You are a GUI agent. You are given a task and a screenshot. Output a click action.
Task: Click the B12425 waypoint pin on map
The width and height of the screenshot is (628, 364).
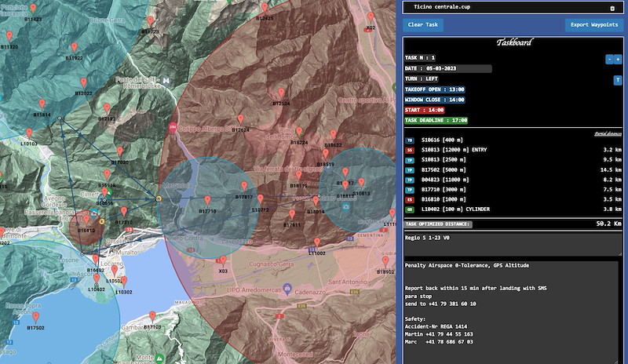[265, 8]
